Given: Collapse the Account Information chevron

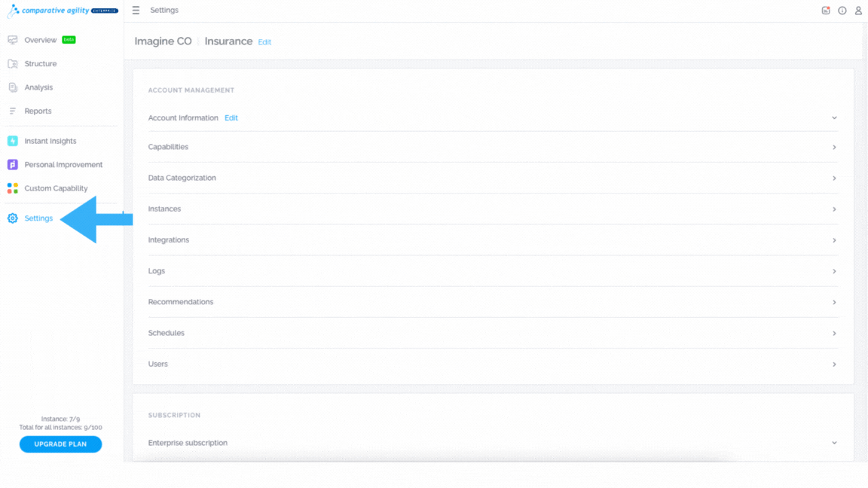Looking at the screenshot, I should coord(833,117).
